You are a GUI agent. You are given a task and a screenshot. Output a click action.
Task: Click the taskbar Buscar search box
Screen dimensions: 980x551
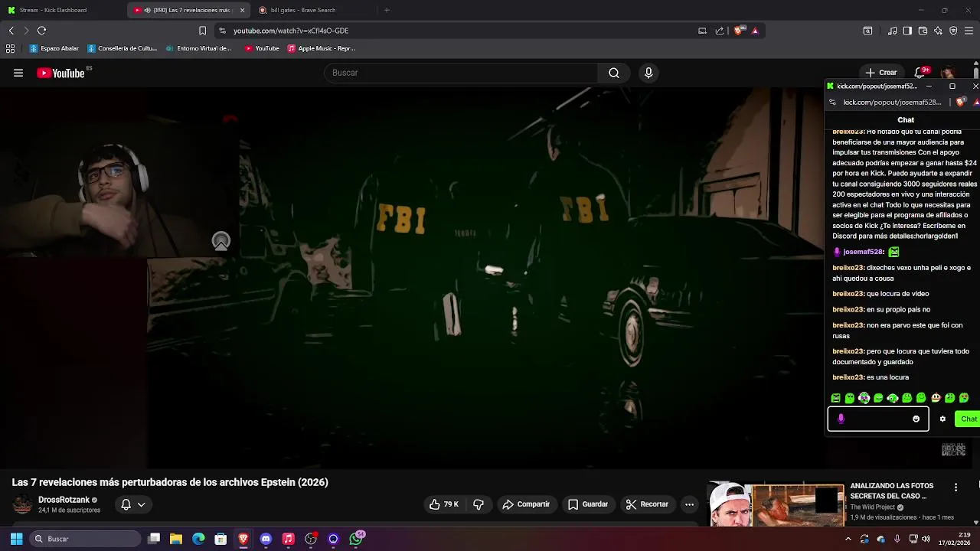click(85, 539)
